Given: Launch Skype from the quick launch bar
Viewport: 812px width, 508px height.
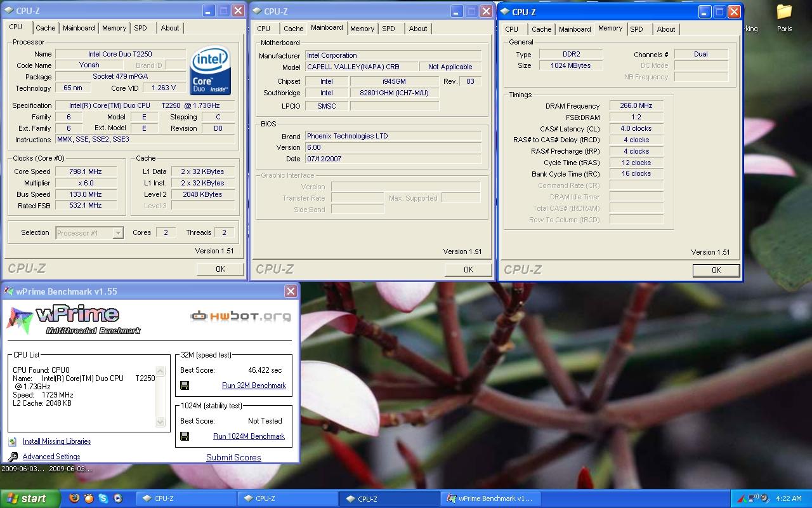Looking at the screenshot, I should [x=103, y=498].
